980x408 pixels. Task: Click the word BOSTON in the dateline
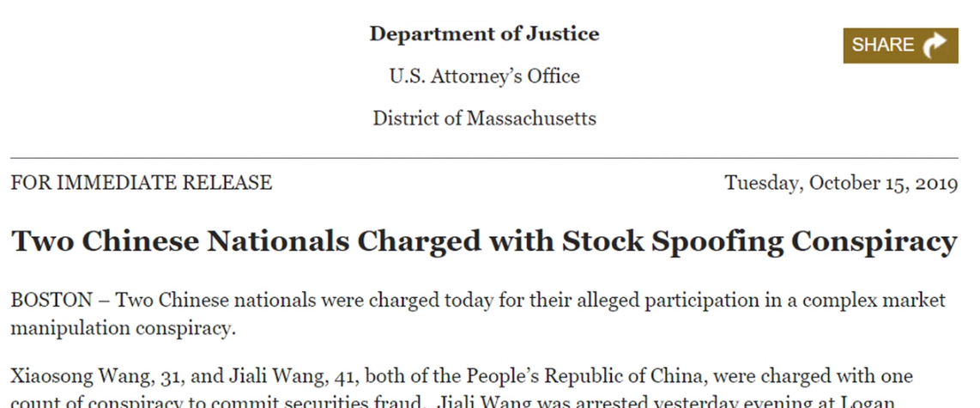51,301
